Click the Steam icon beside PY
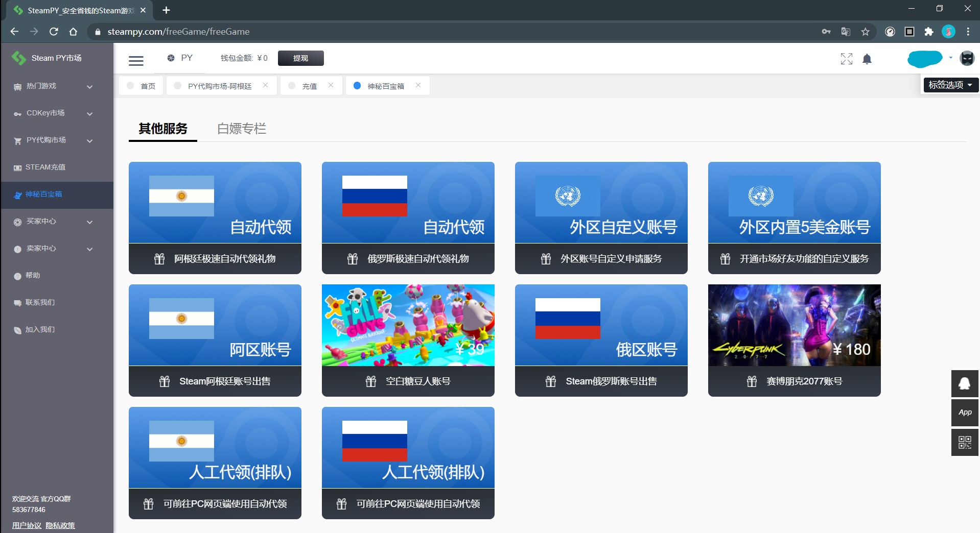Screen dimensions: 980x533 171,58
